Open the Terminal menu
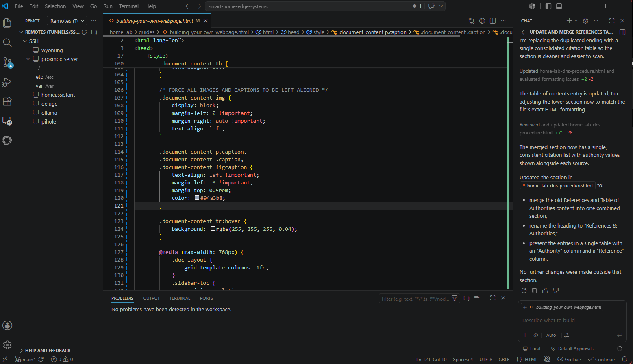 [129, 6]
